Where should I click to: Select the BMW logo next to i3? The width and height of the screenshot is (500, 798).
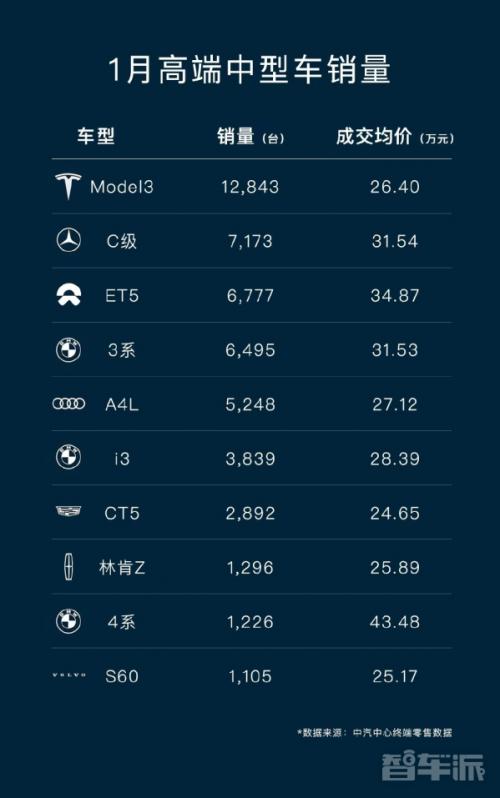68,458
